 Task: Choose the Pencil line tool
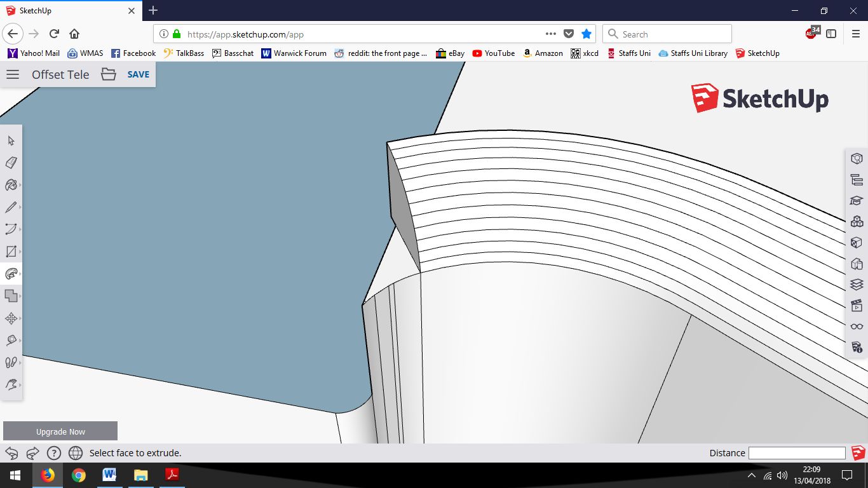[x=11, y=207]
